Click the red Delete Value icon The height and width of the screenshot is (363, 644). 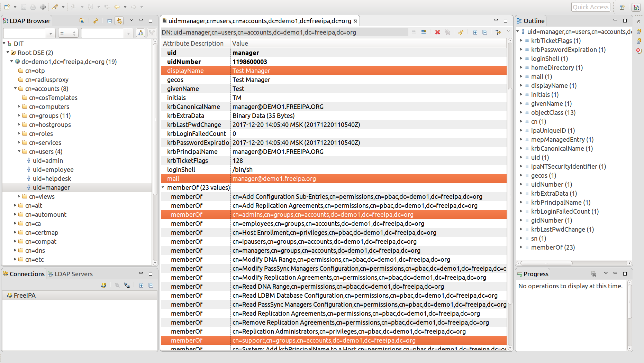(437, 32)
